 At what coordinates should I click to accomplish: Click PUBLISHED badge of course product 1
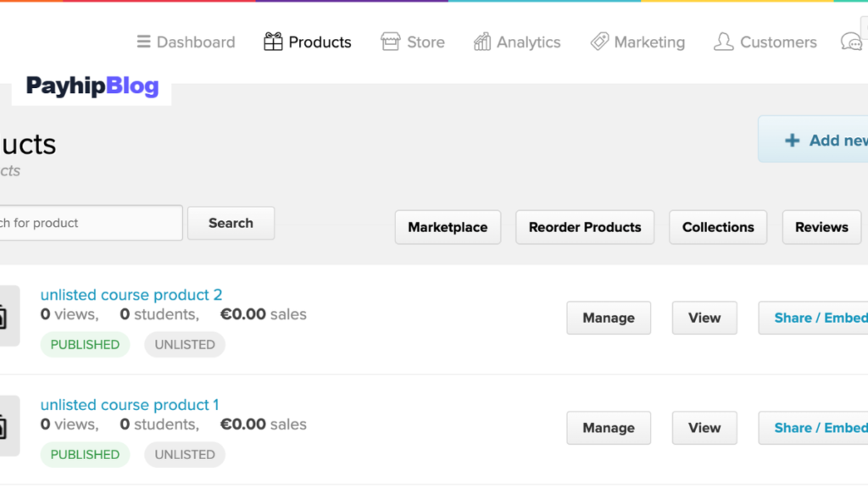click(85, 454)
